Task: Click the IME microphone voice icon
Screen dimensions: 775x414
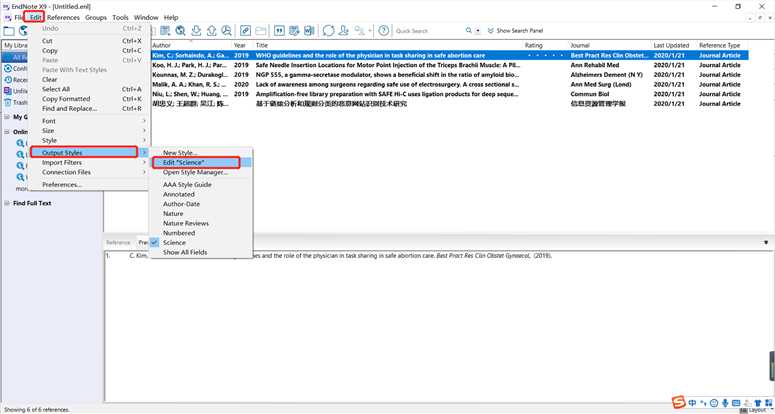Action: (x=725, y=403)
